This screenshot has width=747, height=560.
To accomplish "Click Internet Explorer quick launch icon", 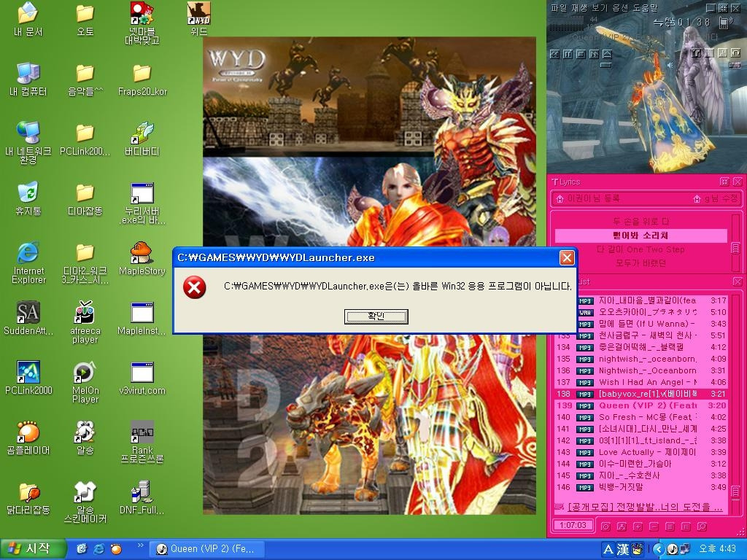I will [x=99, y=549].
